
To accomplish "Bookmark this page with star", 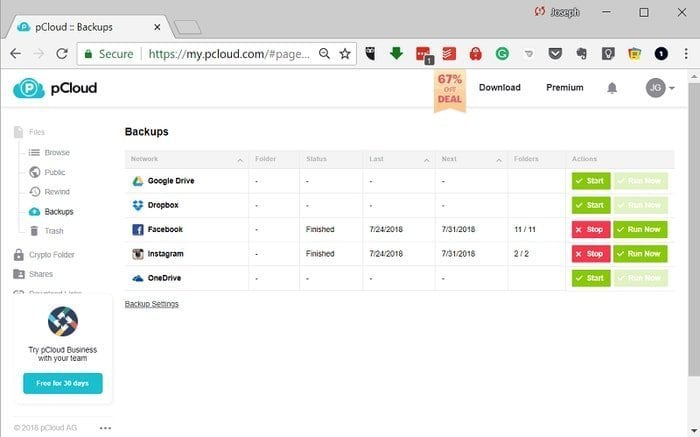I will [345, 54].
